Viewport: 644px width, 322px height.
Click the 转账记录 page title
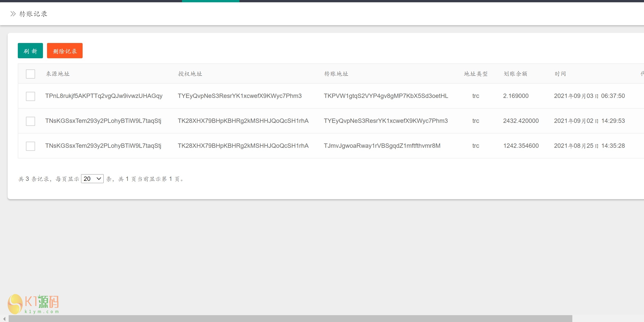point(33,14)
